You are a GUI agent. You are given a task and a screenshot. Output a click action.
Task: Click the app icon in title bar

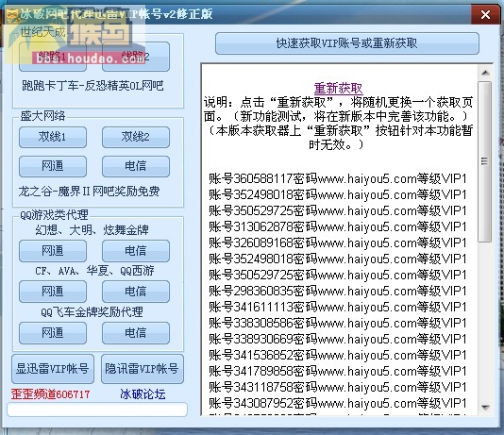click(12, 15)
